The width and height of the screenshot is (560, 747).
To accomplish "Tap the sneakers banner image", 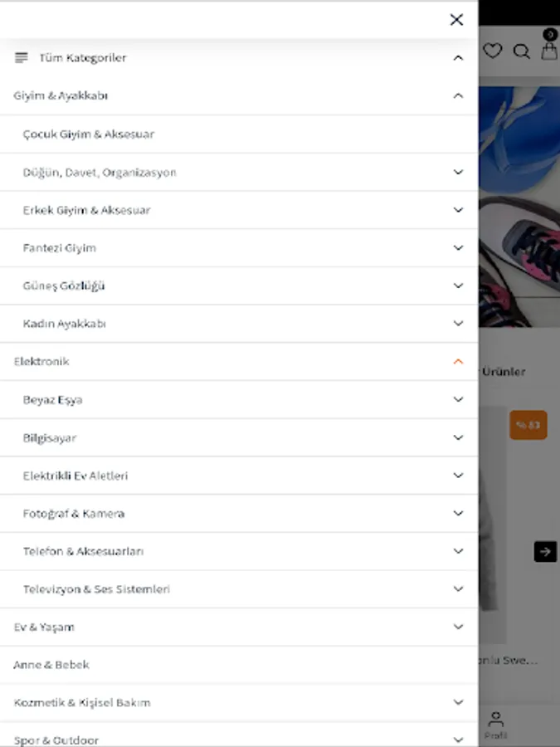I will click(x=519, y=207).
